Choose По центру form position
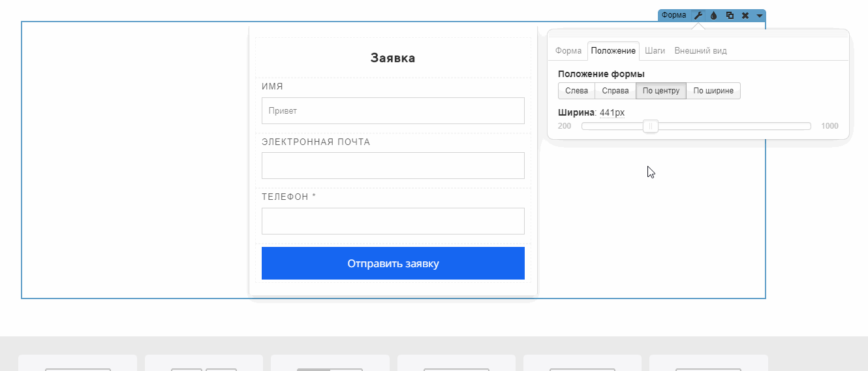Image resolution: width=868 pixels, height=371 pixels. (660, 91)
